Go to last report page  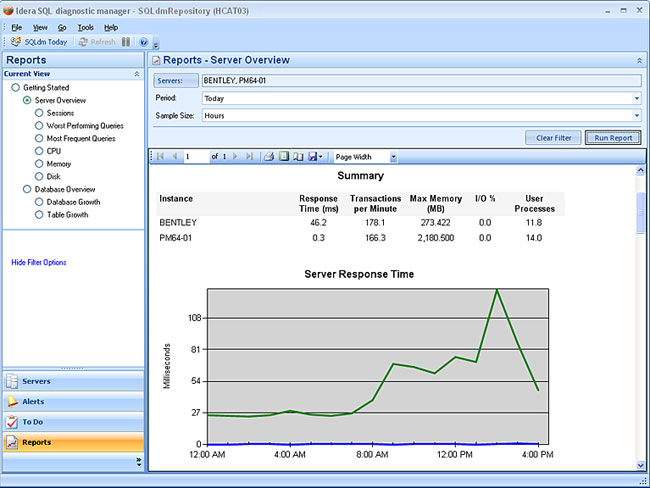pos(249,156)
